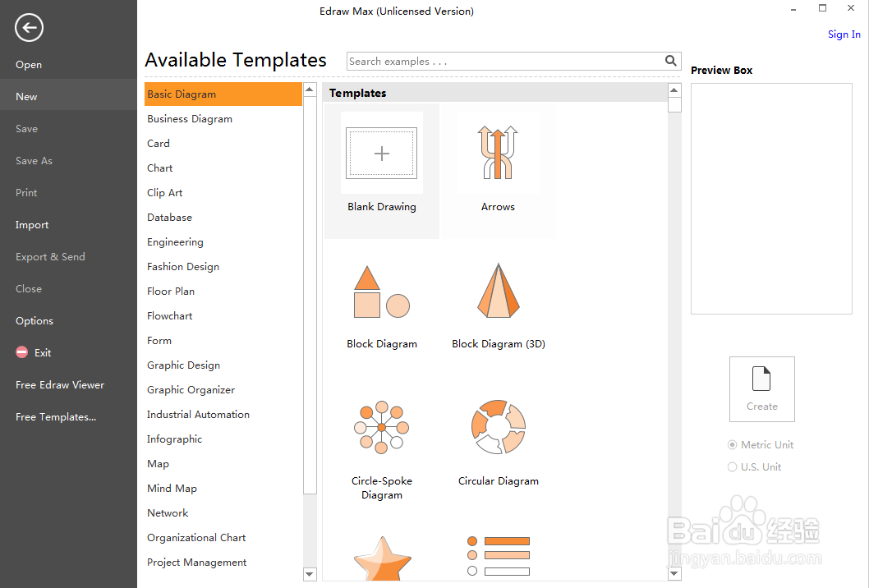Choose the Arrows template icon

pyautogui.click(x=498, y=153)
